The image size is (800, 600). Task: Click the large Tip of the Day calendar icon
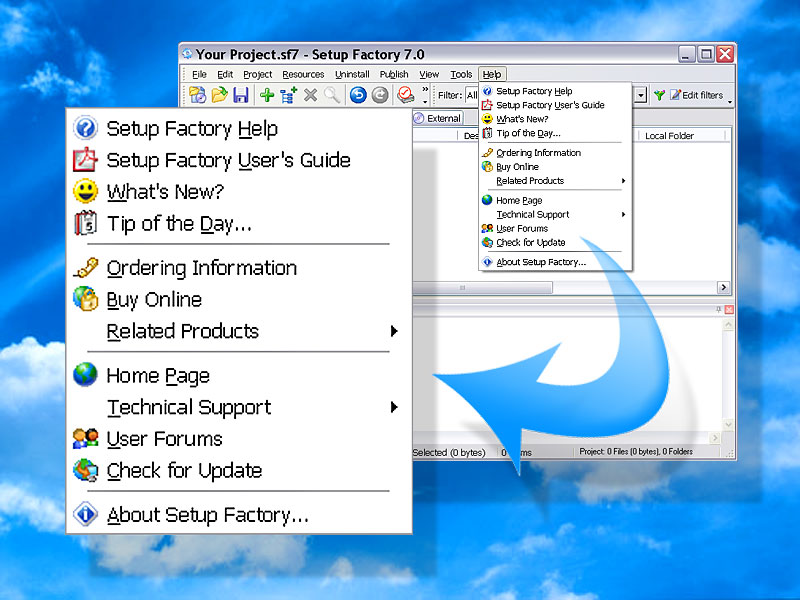point(85,223)
